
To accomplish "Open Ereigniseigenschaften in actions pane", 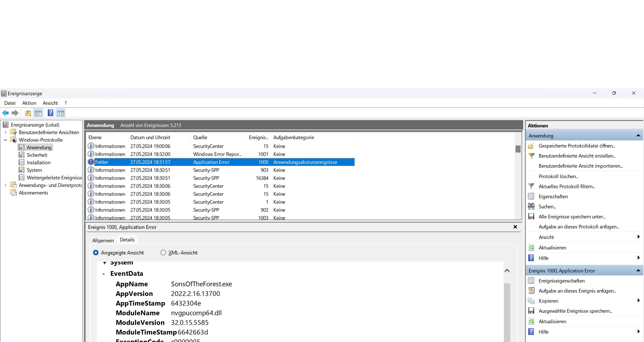I will point(561,281).
